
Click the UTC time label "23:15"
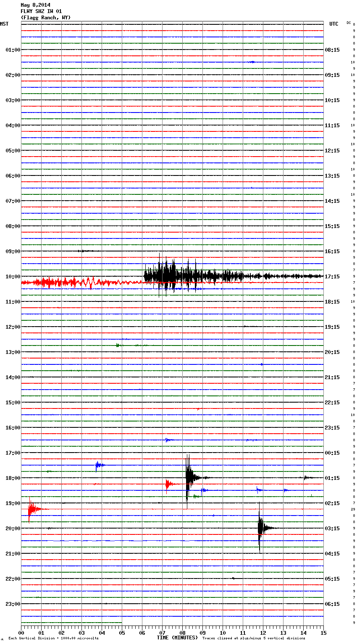[x=332, y=427]
